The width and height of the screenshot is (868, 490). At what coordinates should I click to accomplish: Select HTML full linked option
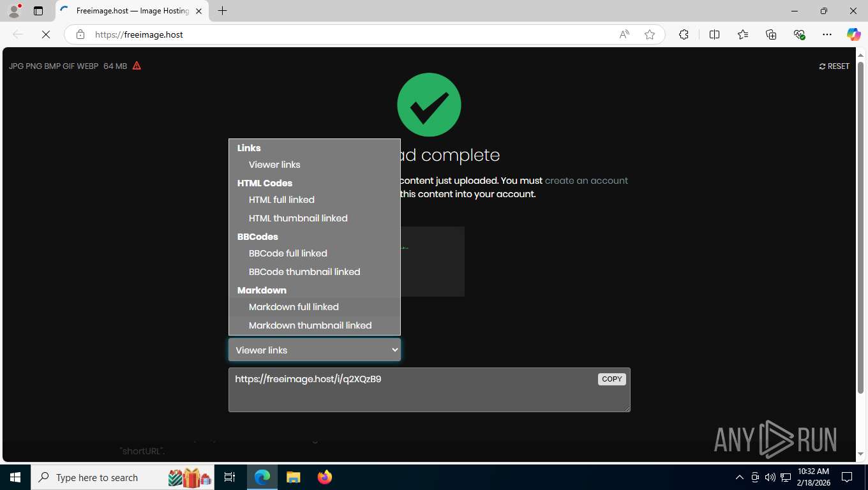pyautogui.click(x=315, y=200)
